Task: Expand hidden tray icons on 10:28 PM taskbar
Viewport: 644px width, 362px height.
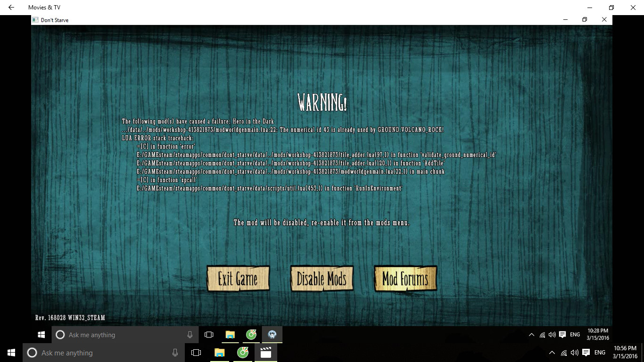Action: [x=531, y=335]
